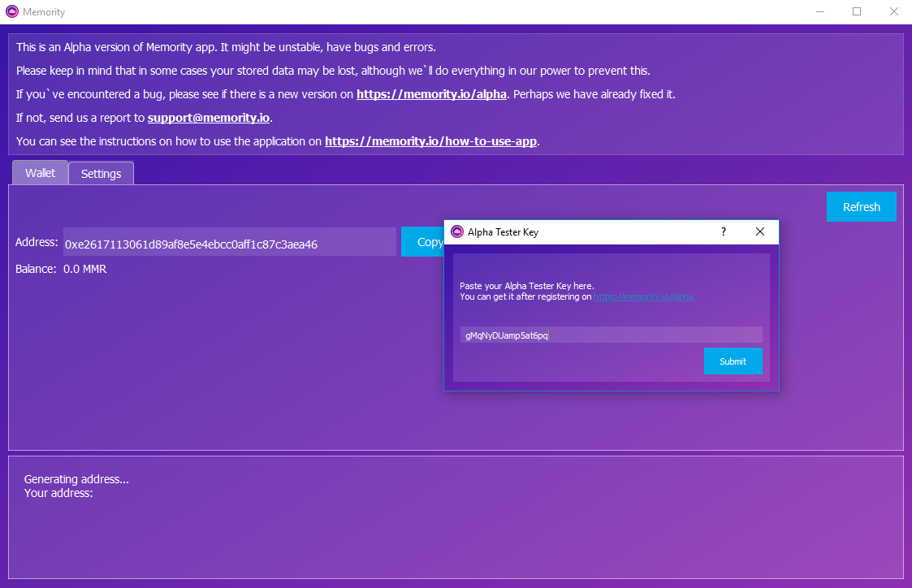
Task: Refresh the wallet
Action: pyautogui.click(x=862, y=206)
